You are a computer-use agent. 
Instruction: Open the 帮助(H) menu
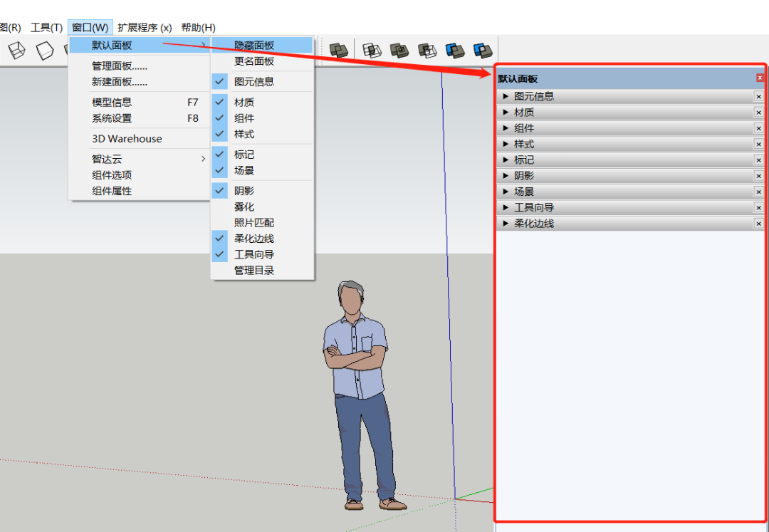pyautogui.click(x=198, y=28)
